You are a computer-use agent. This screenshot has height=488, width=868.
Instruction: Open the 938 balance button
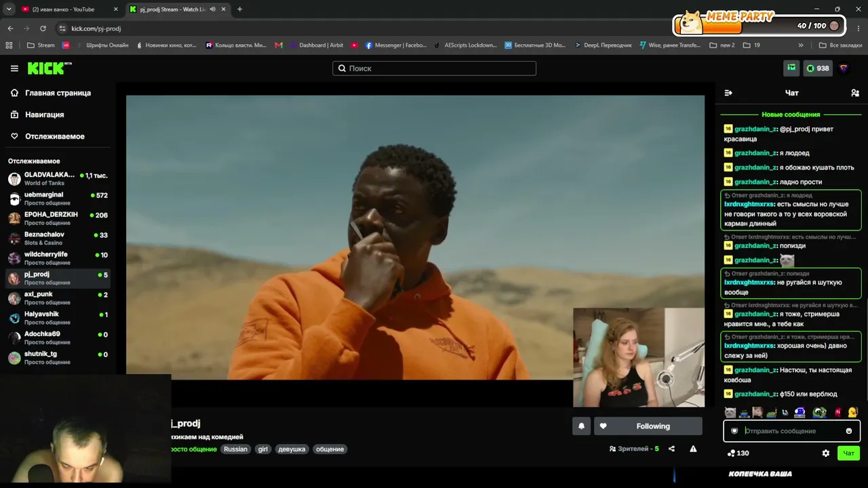pyautogui.click(x=818, y=68)
